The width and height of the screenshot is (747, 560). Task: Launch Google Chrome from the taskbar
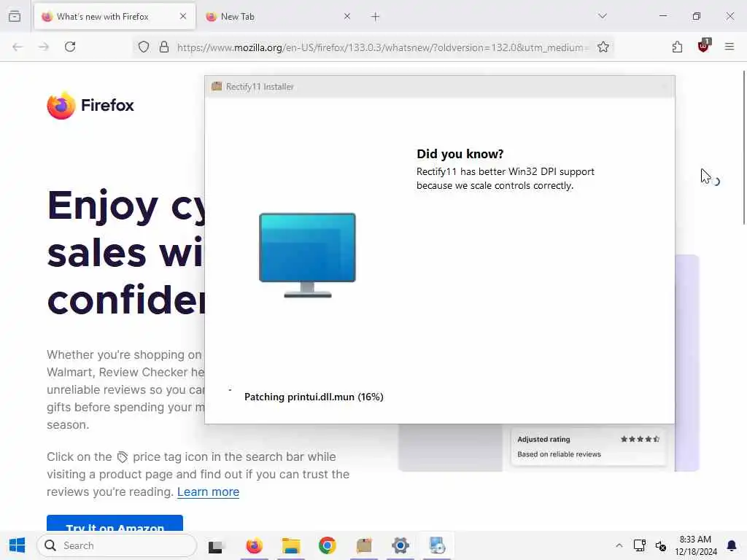point(328,545)
